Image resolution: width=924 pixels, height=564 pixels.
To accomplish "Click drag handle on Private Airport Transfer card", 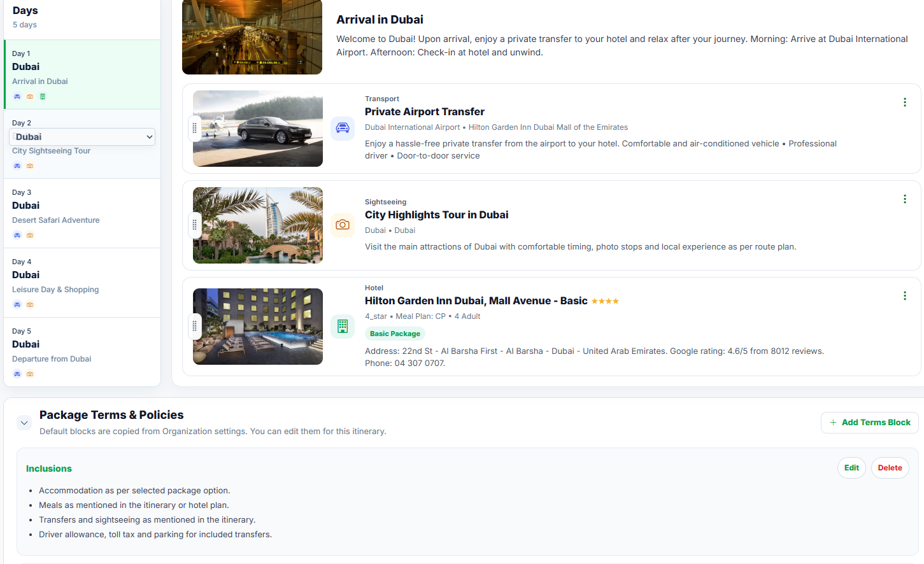I will click(x=195, y=128).
